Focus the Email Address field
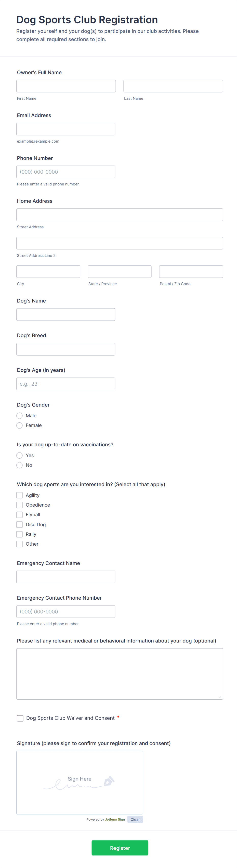Screen dimensions: 237x868 (66, 129)
